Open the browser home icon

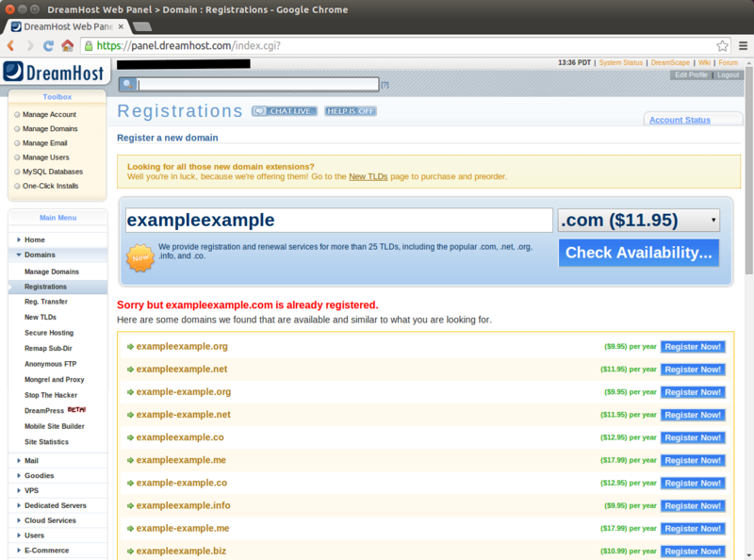[67, 45]
